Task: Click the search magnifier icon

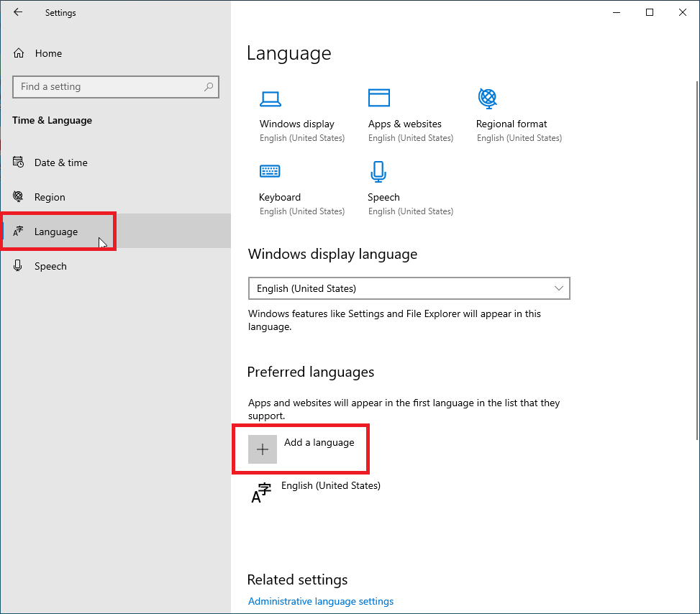Action: (x=209, y=86)
